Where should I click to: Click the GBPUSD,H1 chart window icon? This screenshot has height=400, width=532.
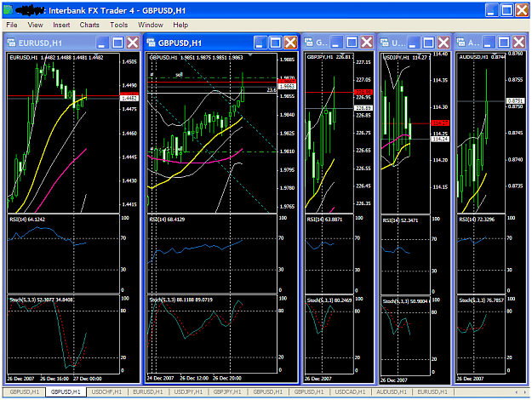pyautogui.click(x=151, y=43)
